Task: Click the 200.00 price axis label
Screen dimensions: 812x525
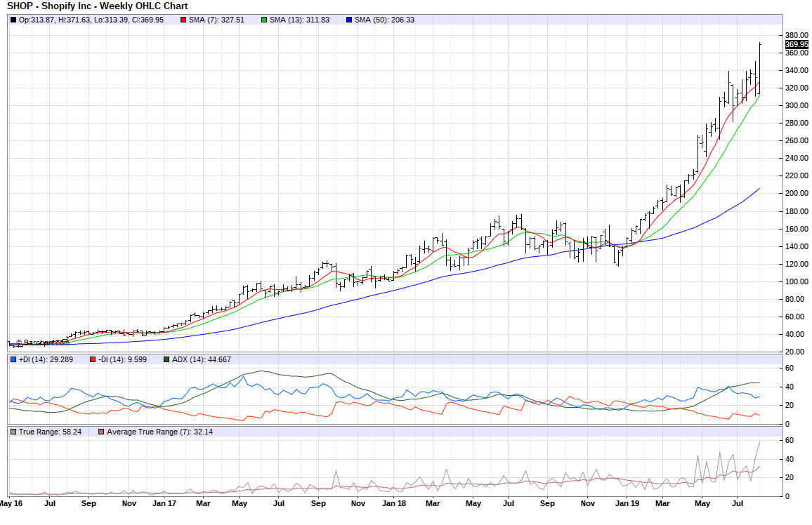Action: click(797, 194)
